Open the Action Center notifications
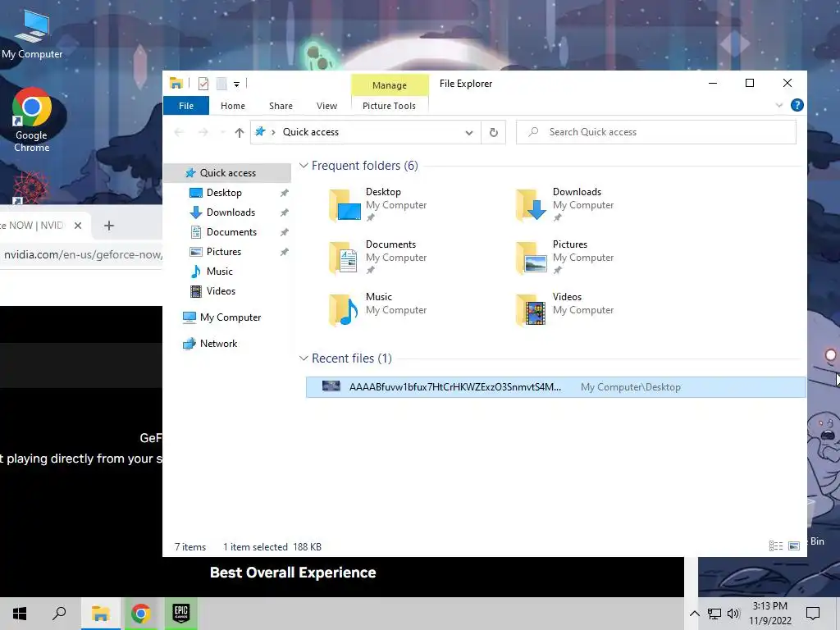Viewport: 840px width, 630px height. click(813, 614)
